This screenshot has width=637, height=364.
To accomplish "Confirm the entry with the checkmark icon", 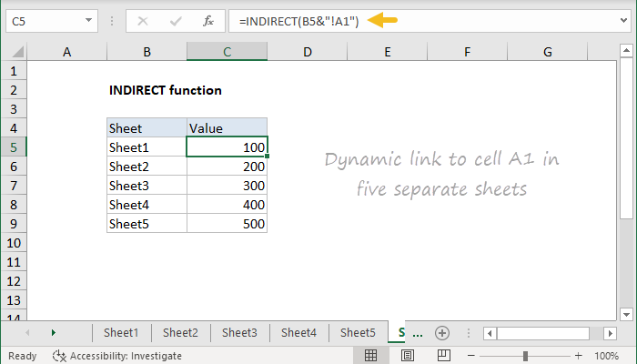I will 176,21.
